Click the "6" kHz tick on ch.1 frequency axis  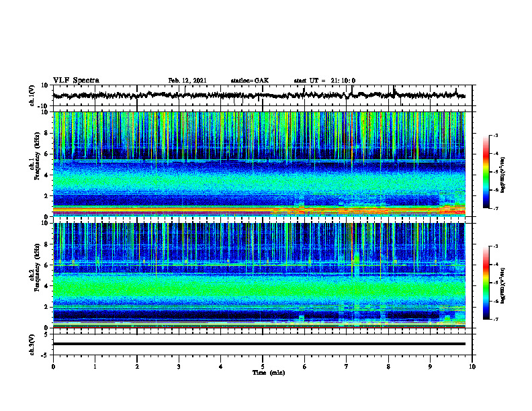coord(47,154)
